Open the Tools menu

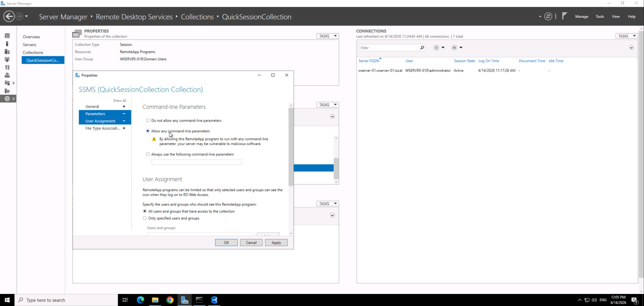[599, 16]
